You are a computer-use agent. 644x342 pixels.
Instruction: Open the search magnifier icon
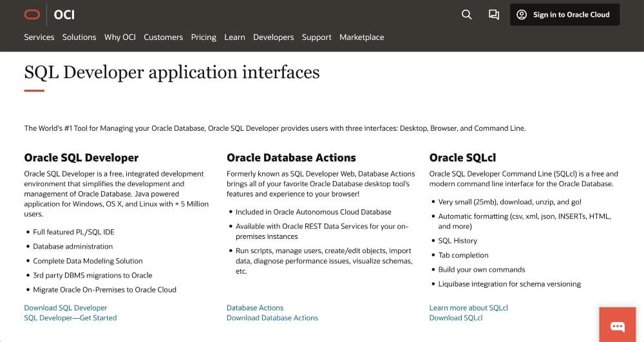[466, 15]
